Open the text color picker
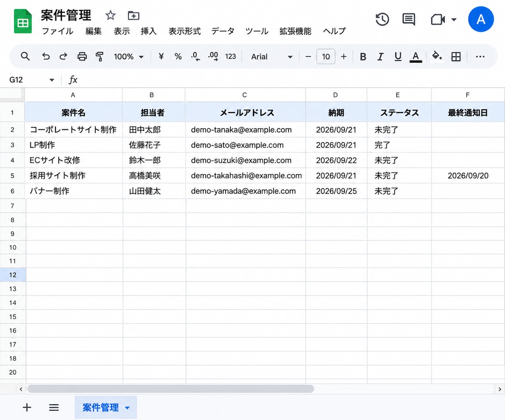505x420 pixels. tap(416, 57)
